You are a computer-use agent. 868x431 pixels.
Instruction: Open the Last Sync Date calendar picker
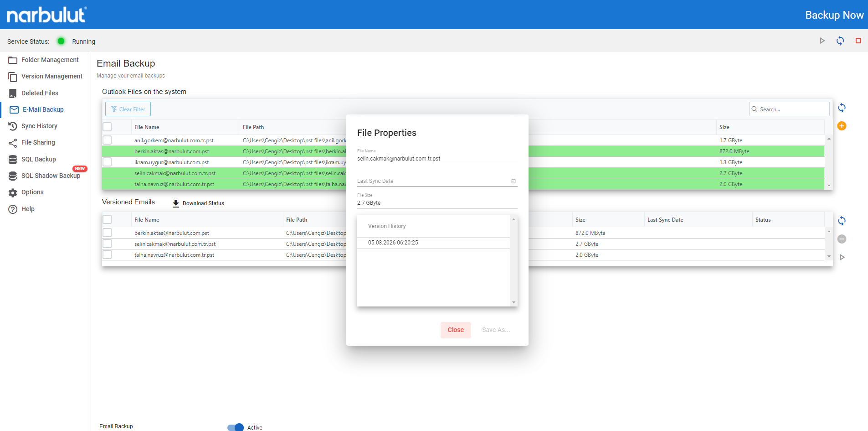pos(513,181)
